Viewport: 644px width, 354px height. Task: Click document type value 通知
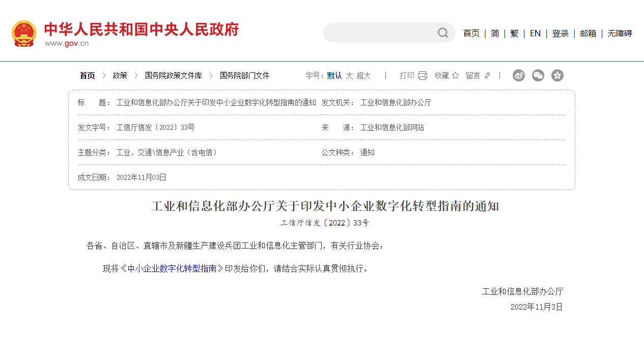pyautogui.click(x=368, y=152)
